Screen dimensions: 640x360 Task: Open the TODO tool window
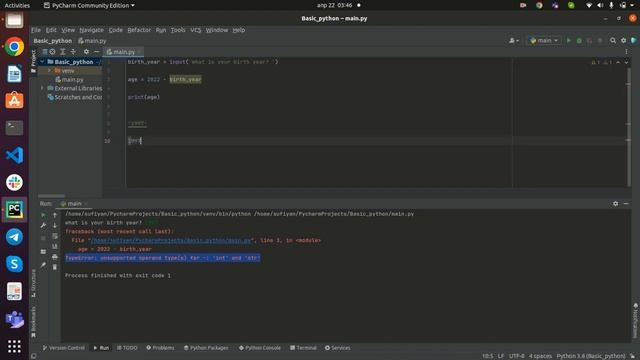click(x=127, y=348)
